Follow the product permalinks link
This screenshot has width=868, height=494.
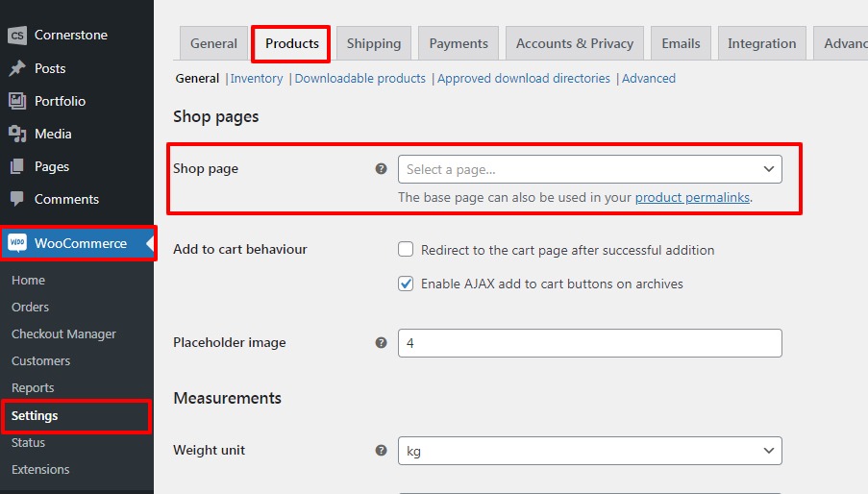point(692,197)
